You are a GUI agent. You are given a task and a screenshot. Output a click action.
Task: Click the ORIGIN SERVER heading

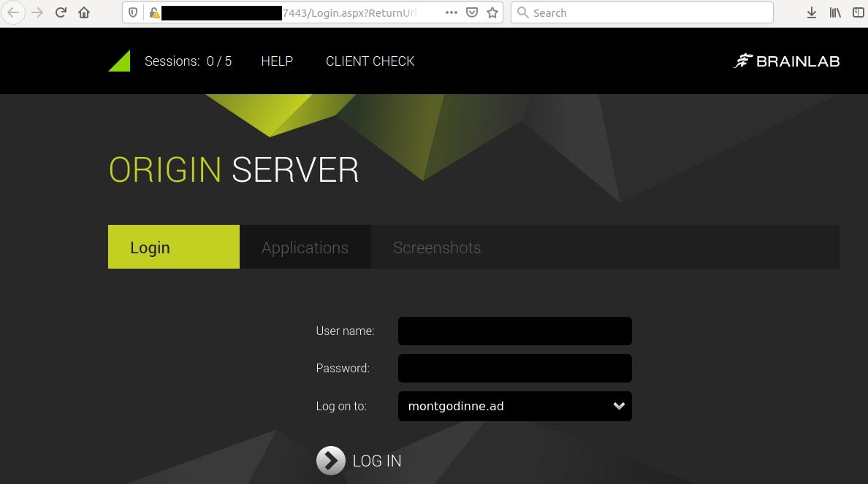(x=234, y=169)
